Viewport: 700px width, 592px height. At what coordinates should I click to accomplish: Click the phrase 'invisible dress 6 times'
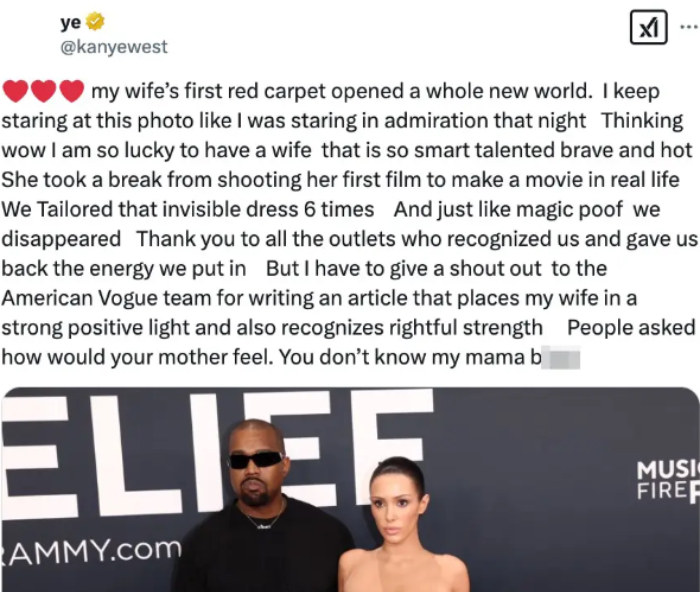tap(268, 210)
